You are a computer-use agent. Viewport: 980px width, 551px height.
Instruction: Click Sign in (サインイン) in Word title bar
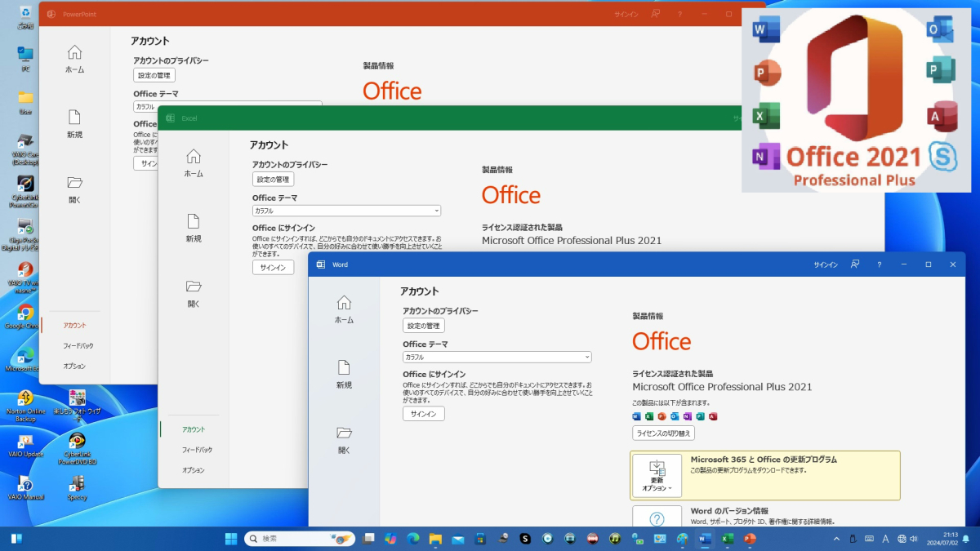coord(826,264)
